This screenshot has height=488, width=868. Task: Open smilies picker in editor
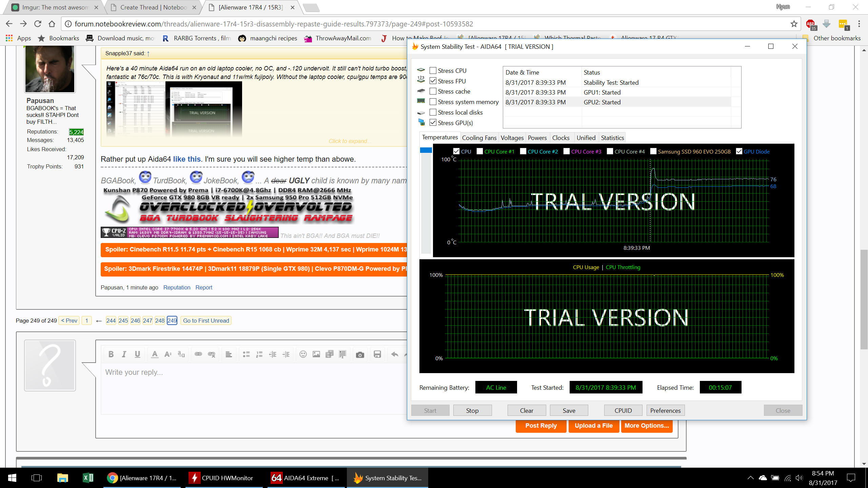click(x=303, y=354)
